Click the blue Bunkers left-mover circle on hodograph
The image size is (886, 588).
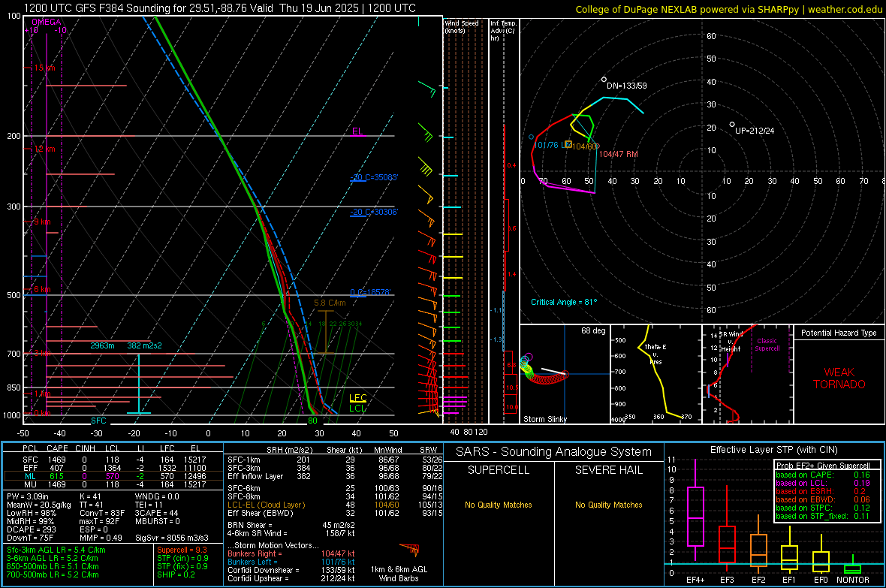pyautogui.click(x=531, y=137)
